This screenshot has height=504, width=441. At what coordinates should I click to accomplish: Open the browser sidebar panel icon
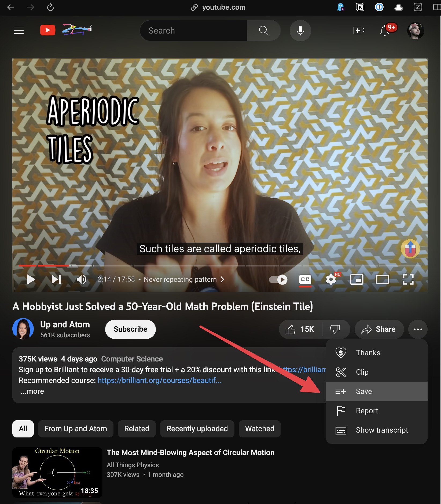(x=437, y=7)
